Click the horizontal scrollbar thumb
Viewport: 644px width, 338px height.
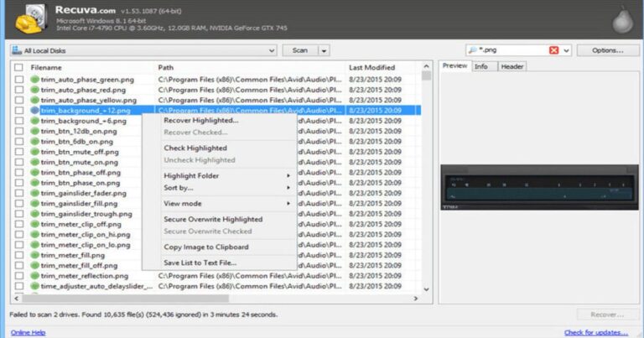coord(125,299)
